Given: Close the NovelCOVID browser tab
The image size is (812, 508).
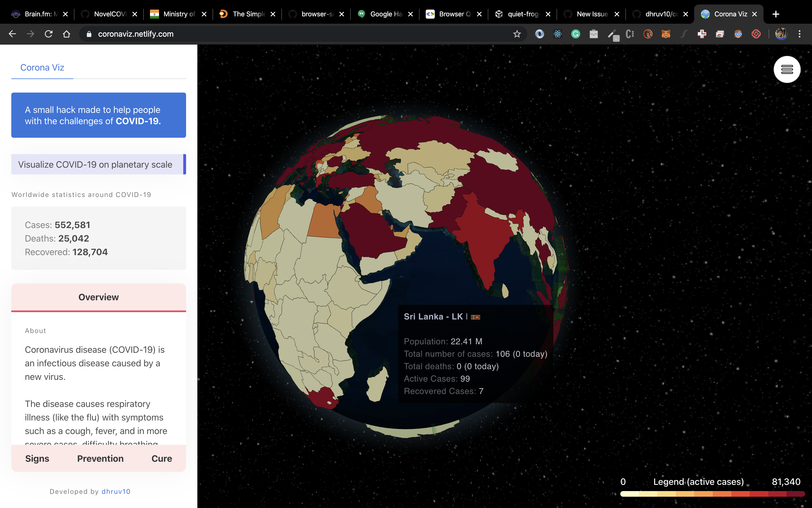Looking at the screenshot, I should 135,14.
